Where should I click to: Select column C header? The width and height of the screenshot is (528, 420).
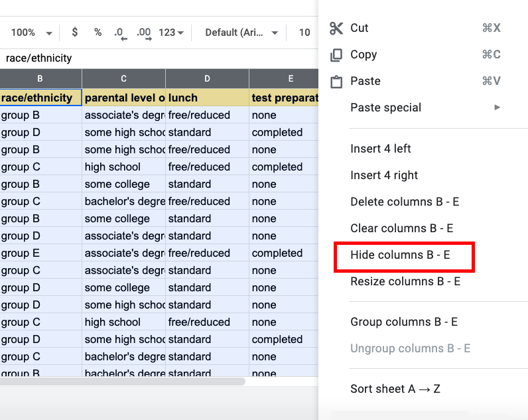123,79
